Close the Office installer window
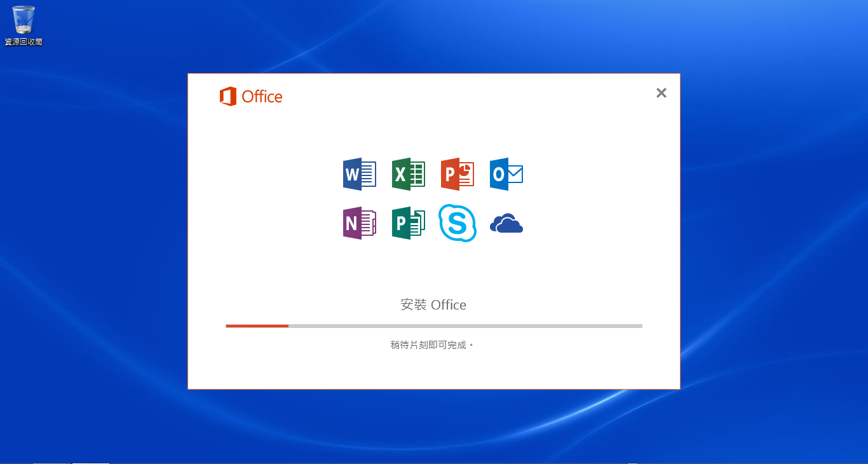Image resolution: width=868 pixels, height=464 pixels. pyautogui.click(x=661, y=93)
